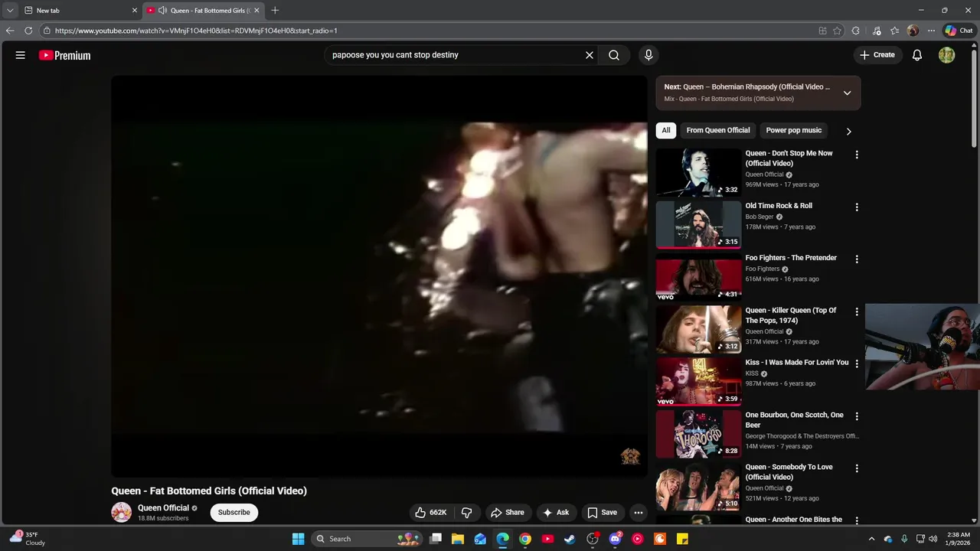Screen dimensions: 980x551
Task: Click the browser address bar URL
Action: click(x=196, y=31)
